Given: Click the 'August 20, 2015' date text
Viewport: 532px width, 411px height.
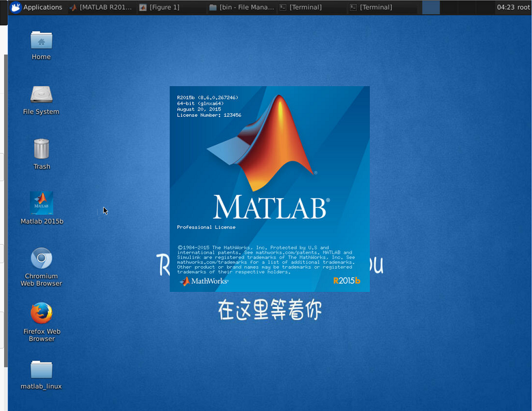Looking at the screenshot, I should coord(199,109).
